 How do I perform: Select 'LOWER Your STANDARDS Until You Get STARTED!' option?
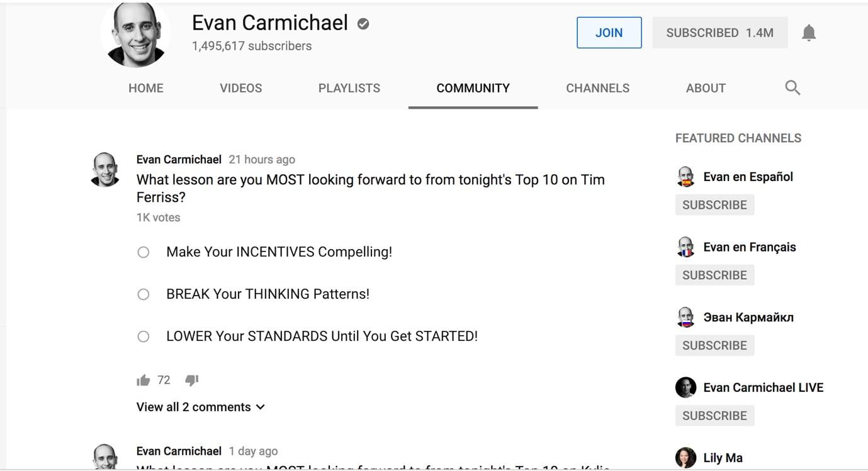(x=144, y=336)
